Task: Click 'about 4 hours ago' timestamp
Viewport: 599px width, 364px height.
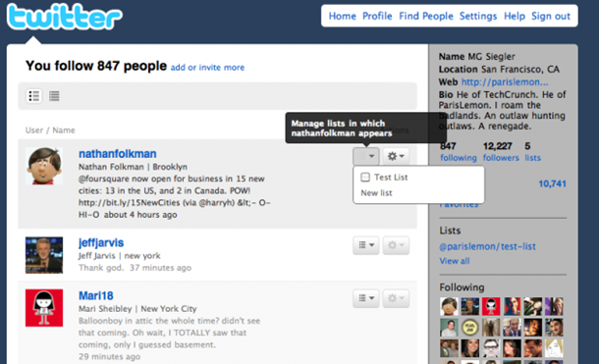Action: pos(140,215)
